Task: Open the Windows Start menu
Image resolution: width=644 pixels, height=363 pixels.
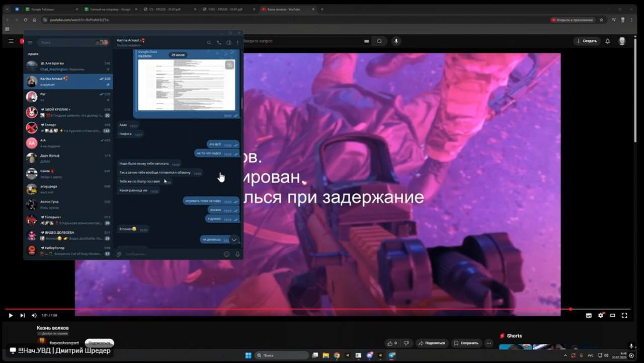Action: pos(248,355)
